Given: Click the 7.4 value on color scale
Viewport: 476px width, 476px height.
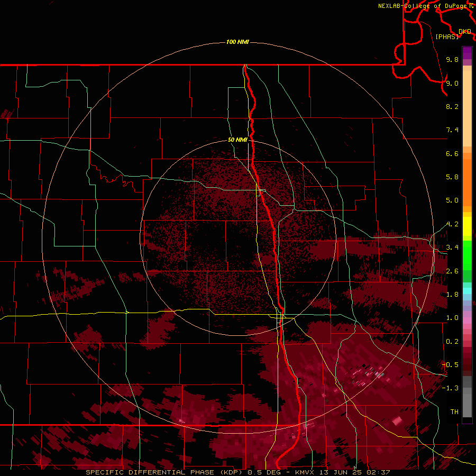Looking at the screenshot, I should (452, 130).
